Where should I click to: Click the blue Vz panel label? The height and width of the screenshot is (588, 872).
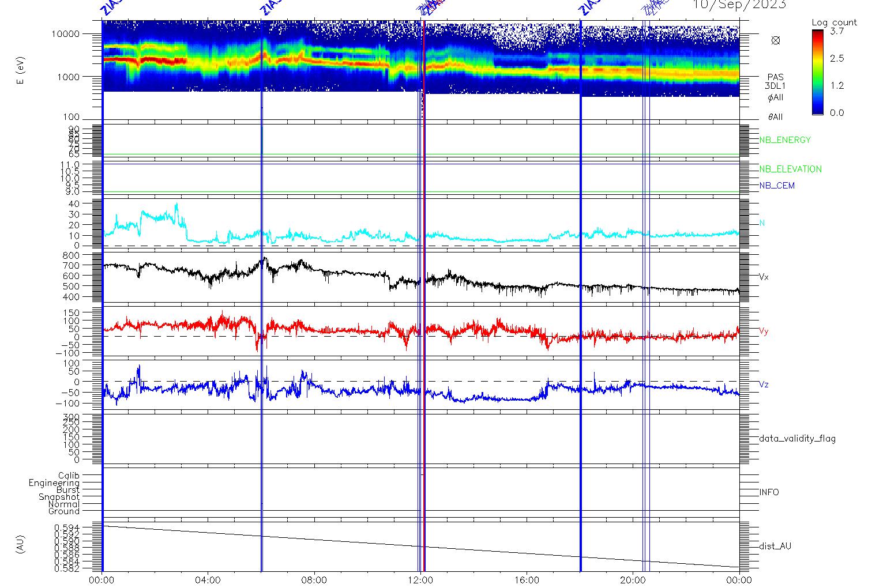coord(764,385)
